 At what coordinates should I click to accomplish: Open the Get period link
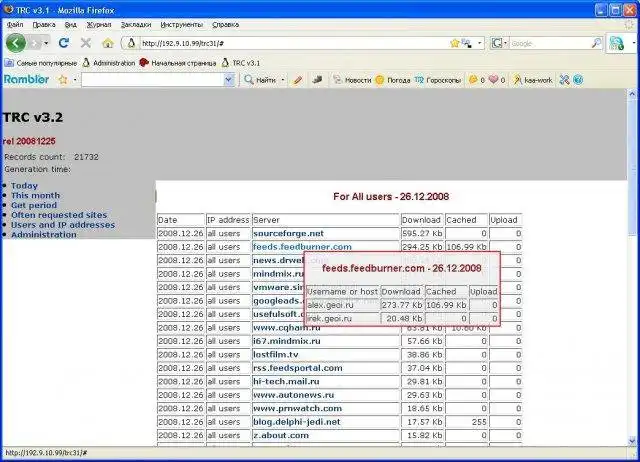coord(34,205)
